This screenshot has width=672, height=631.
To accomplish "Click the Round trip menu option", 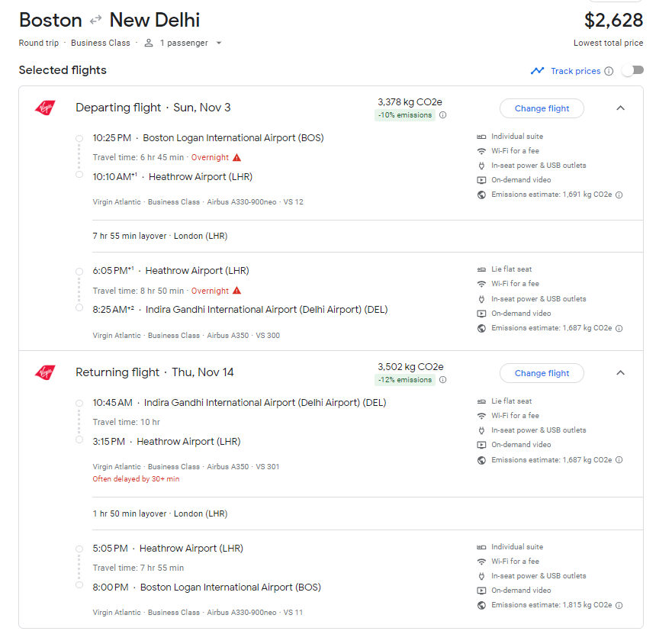I will 38,43.
